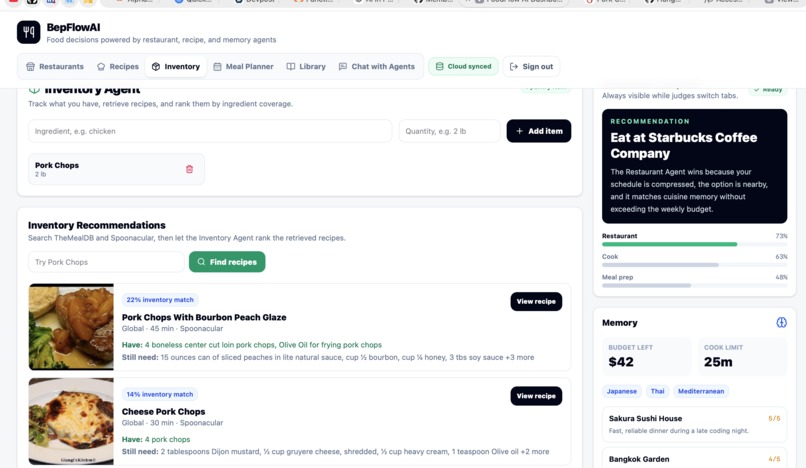The image size is (806, 468).
Task: Click the Inventory Recommendations heading
Action: pos(97,225)
